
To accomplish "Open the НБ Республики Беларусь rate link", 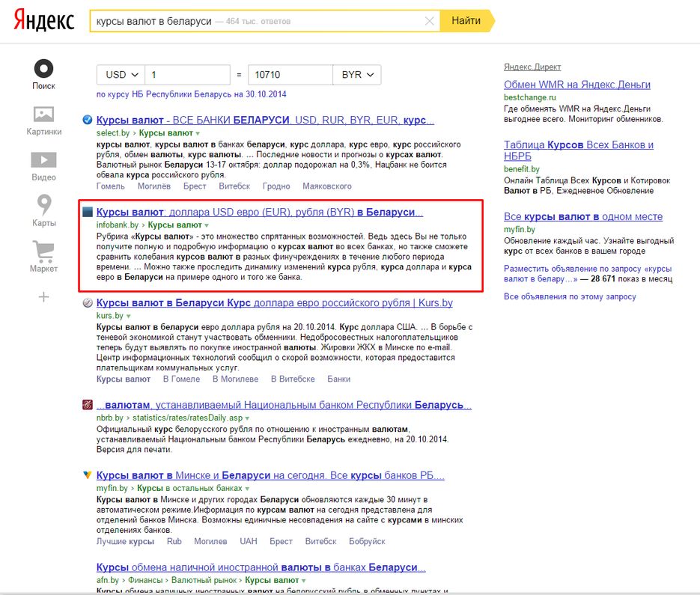I will pos(191,94).
